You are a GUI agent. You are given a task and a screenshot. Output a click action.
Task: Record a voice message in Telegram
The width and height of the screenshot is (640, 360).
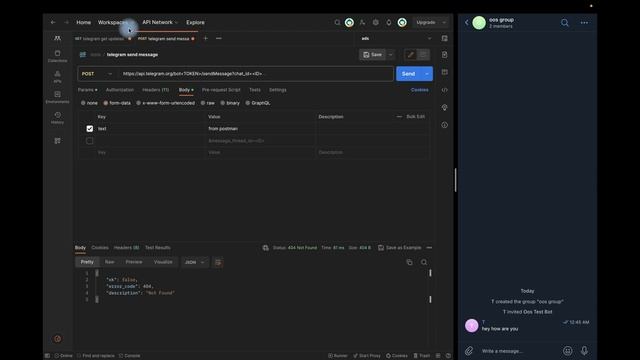point(584,351)
